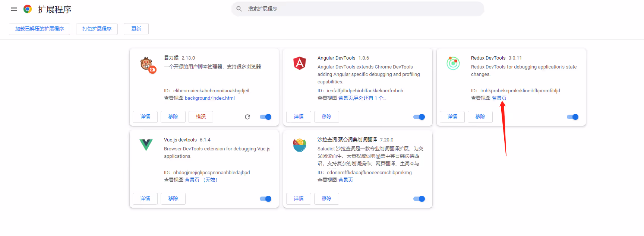Image resolution: width=644 pixels, height=236 pixels.
Task: Click the Angular DevTools ID text
Action: [360, 91]
